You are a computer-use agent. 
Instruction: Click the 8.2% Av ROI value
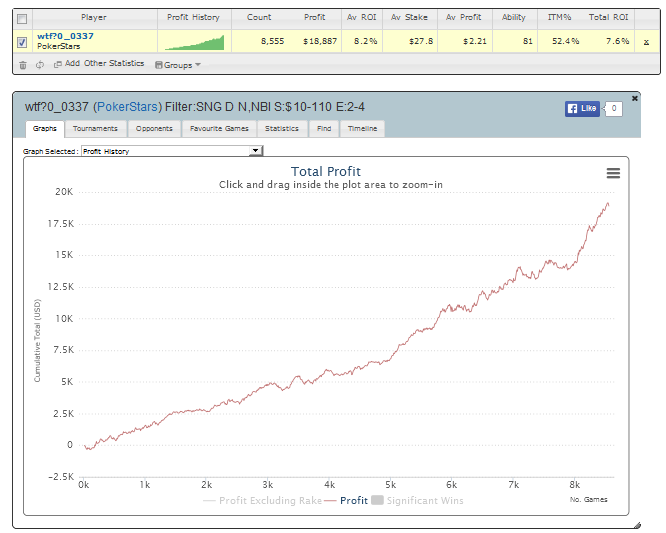(366, 41)
